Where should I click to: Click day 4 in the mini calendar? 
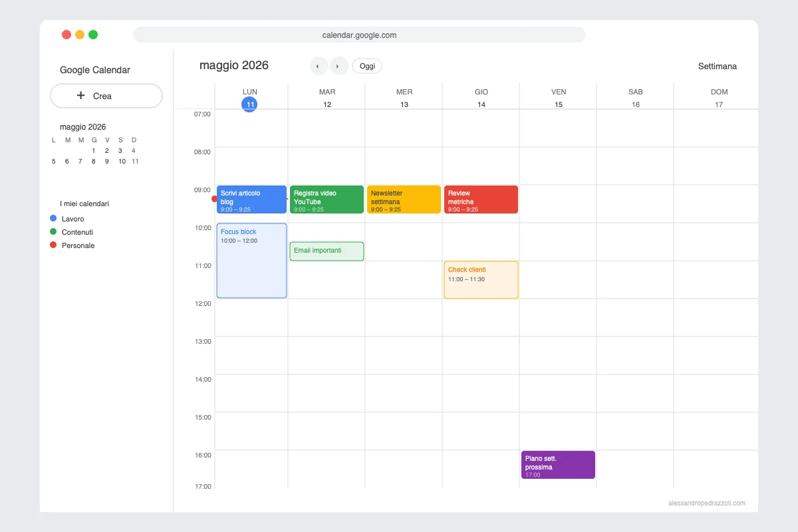[x=134, y=150]
